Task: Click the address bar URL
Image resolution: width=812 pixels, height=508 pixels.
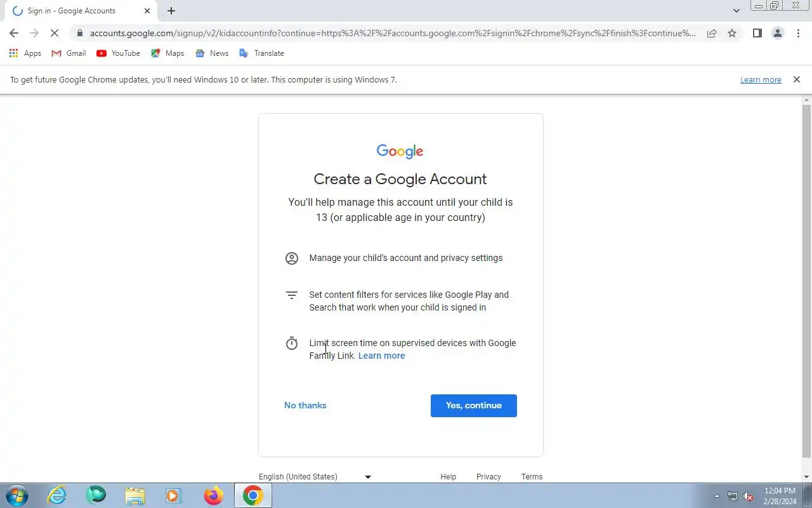Action: click(x=393, y=33)
